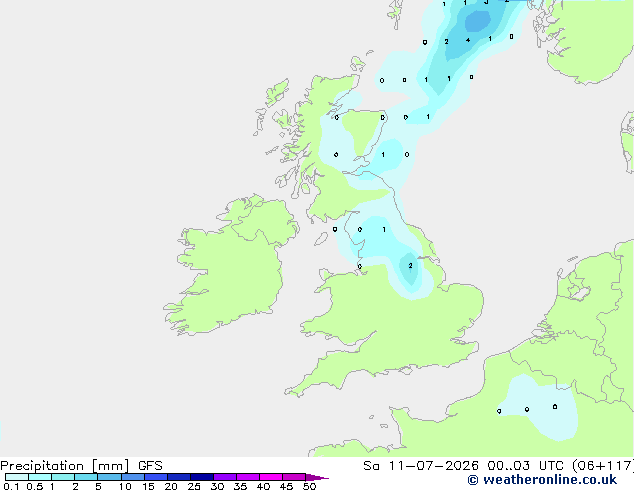
Task: Click the 35–40 mm legend swatch
Action: tap(248, 477)
